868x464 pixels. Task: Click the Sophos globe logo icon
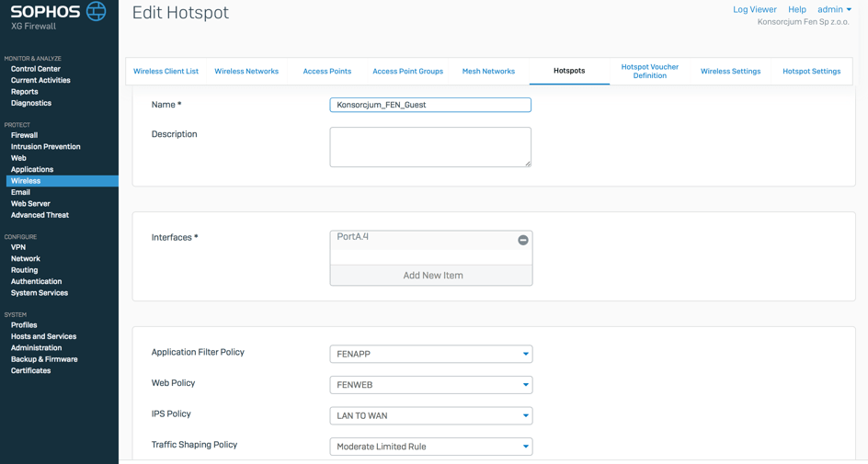point(96,12)
